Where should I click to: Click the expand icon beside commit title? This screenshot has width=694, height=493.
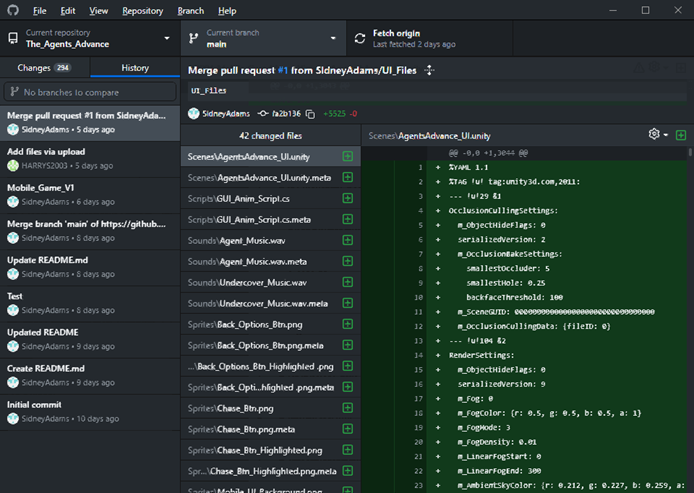pos(429,70)
